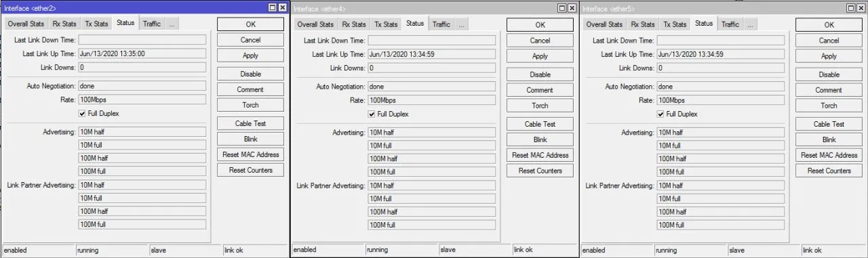Expand more tabs via '...' in ether2
The width and height of the screenshot is (868, 258).
(x=172, y=24)
